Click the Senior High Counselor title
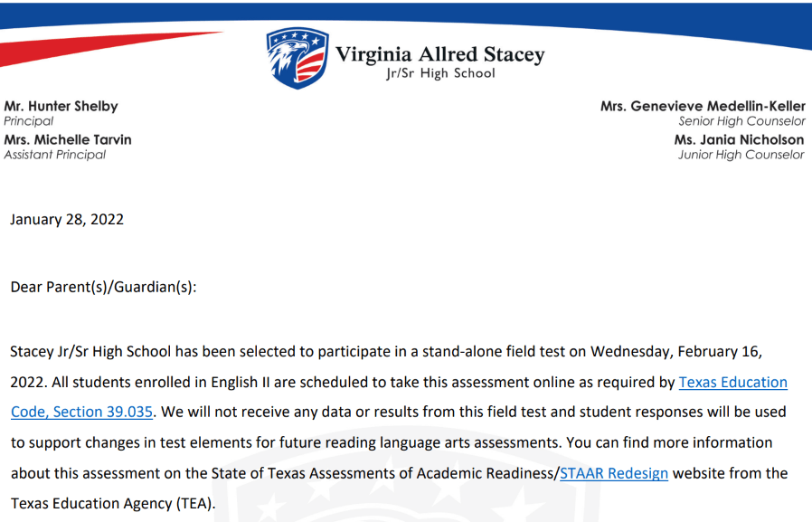 point(741,121)
